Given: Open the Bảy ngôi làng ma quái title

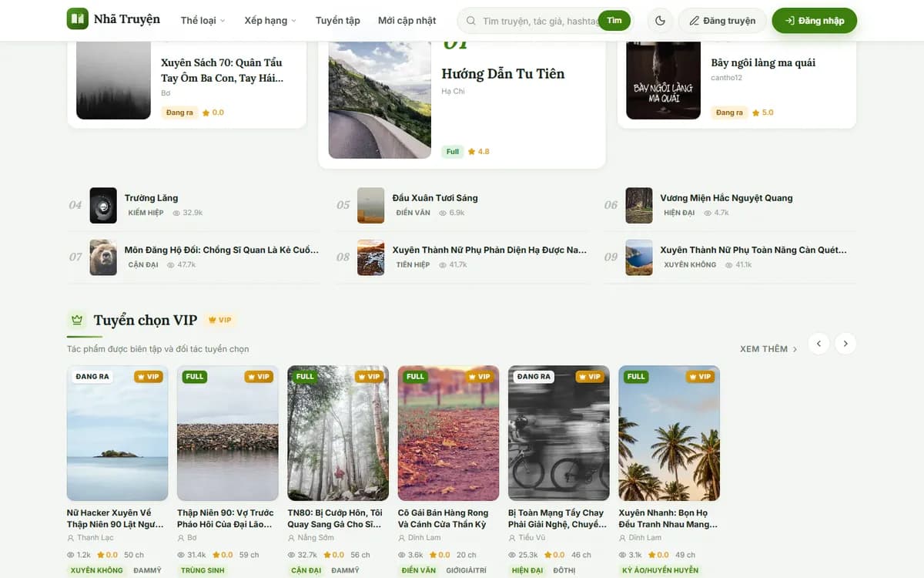Looking at the screenshot, I should [763, 62].
